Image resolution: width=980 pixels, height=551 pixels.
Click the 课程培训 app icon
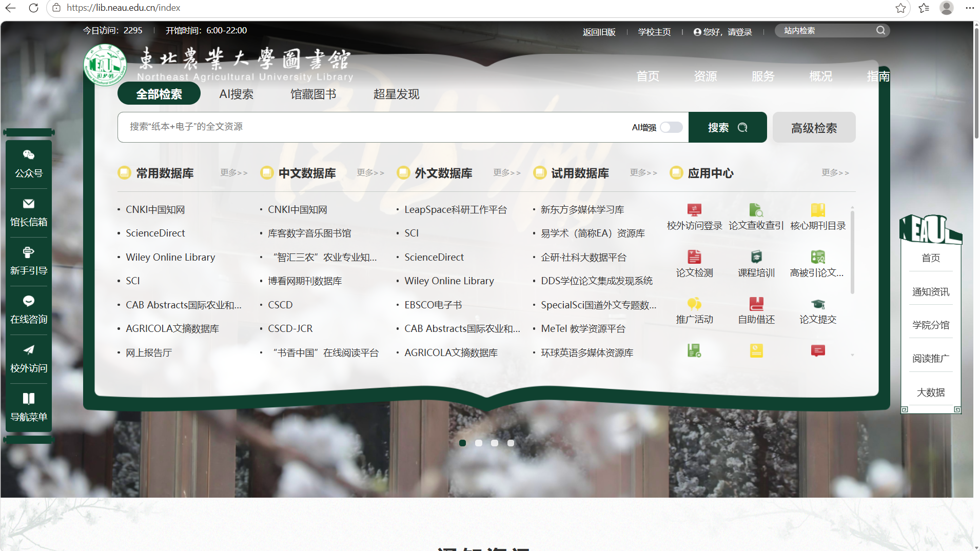click(756, 257)
